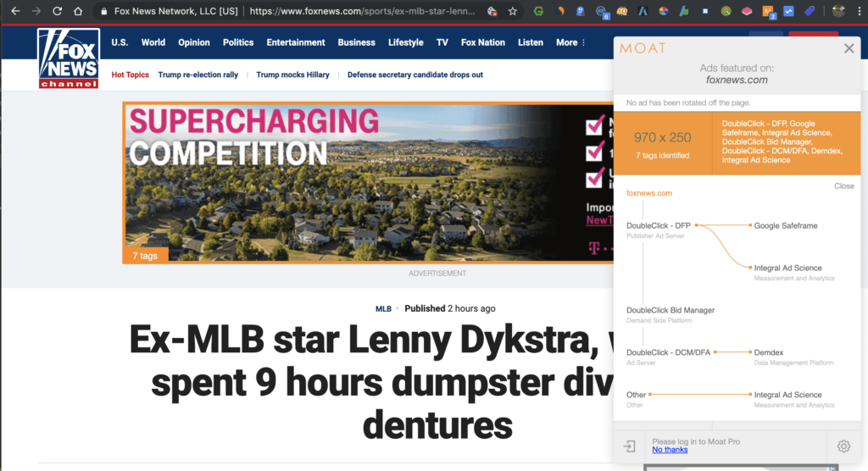Open Fox Nation link
Image resolution: width=868 pixels, height=471 pixels.
pos(482,42)
